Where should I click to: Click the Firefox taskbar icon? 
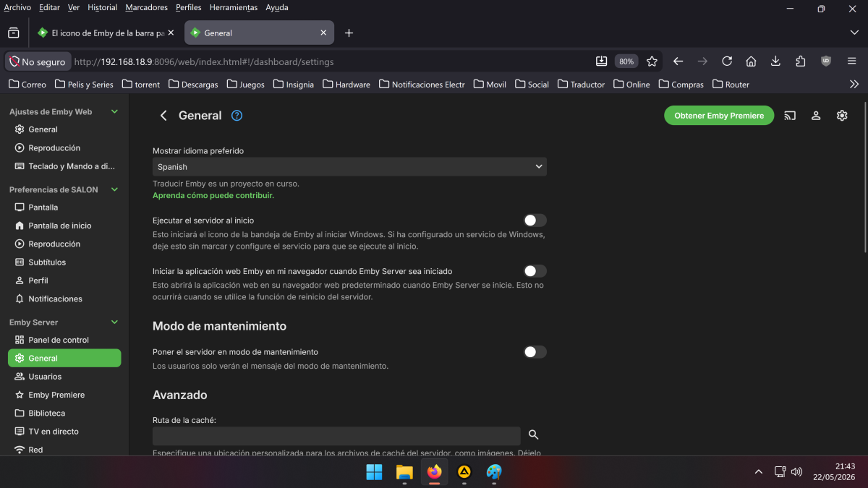(434, 472)
